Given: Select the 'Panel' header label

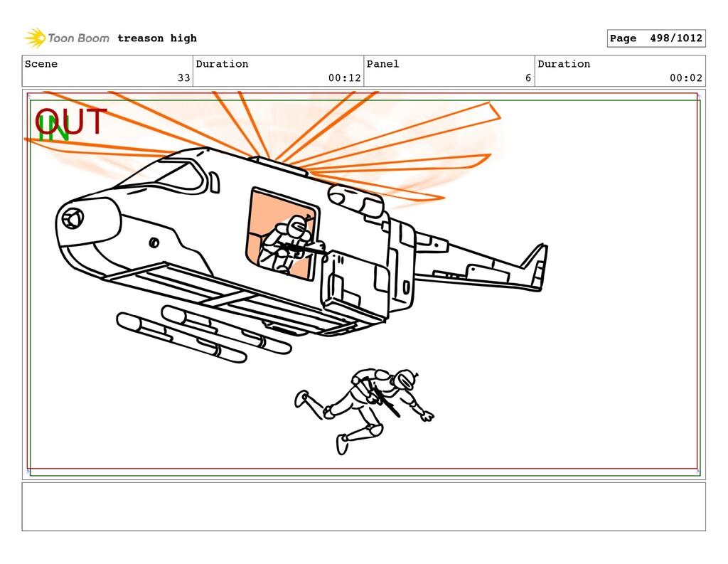Looking at the screenshot, I should point(382,63).
